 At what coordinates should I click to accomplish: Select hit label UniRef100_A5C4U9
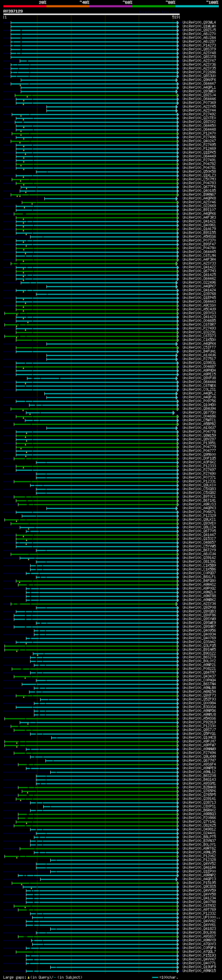[199, 309]
